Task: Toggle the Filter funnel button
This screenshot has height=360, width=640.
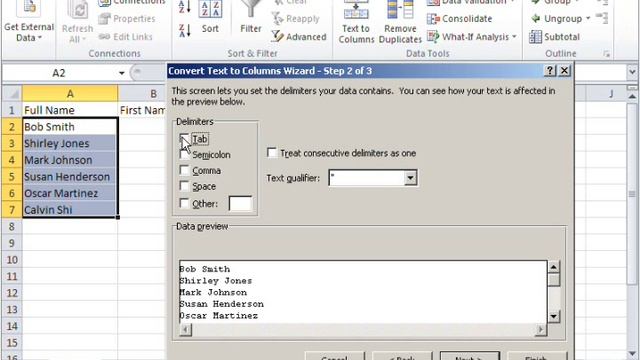Action: coord(251,17)
